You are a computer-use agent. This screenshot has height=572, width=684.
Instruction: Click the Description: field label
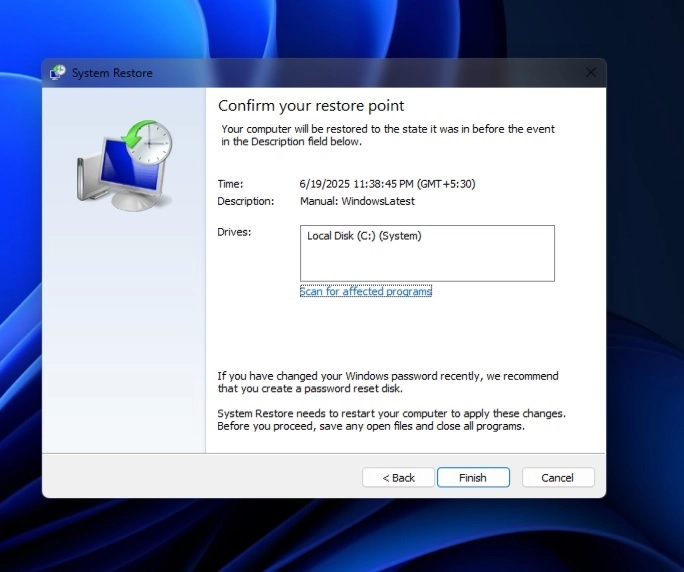click(245, 201)
